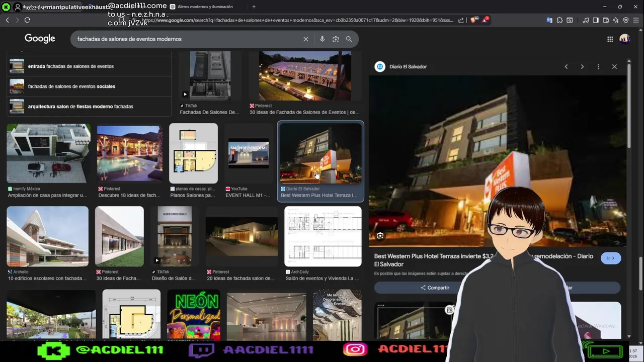The image size is (644, 362).
Task: Go back to the previous page
Action: [7, 20]
